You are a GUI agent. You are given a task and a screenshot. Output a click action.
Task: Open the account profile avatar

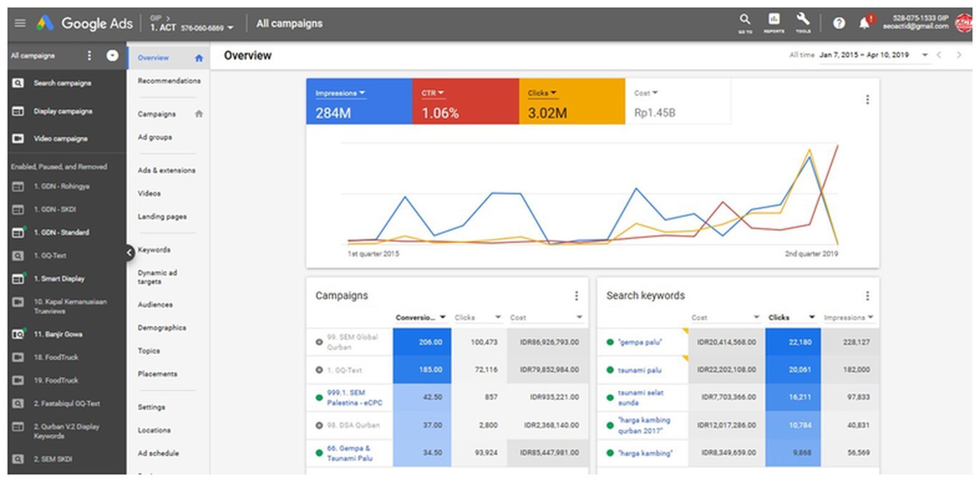pos(963,23)
